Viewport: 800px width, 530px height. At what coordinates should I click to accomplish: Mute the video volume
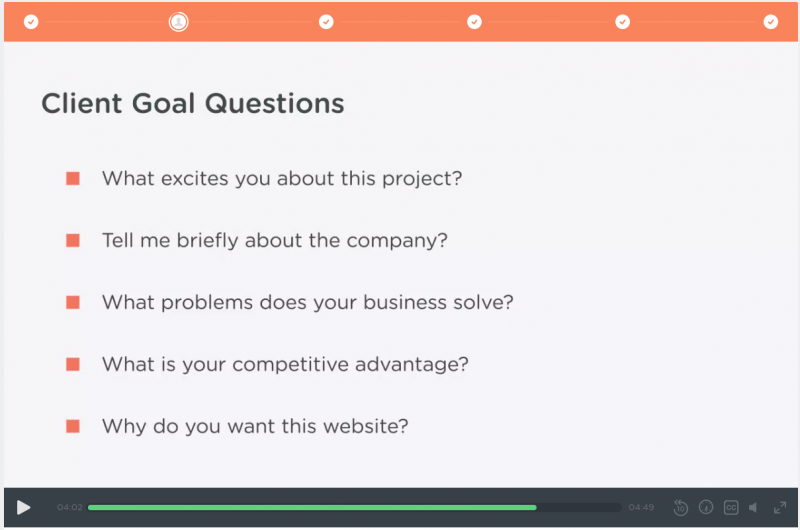click(754, 508)
